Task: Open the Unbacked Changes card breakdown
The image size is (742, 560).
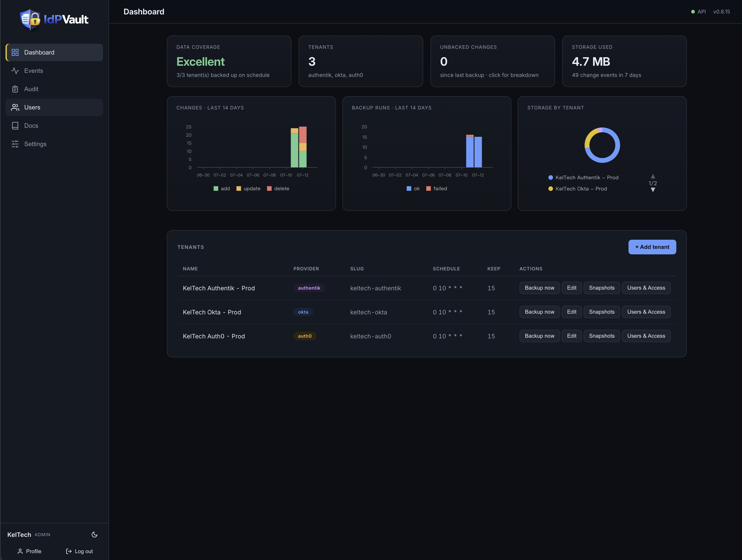Action: (493, 61)
